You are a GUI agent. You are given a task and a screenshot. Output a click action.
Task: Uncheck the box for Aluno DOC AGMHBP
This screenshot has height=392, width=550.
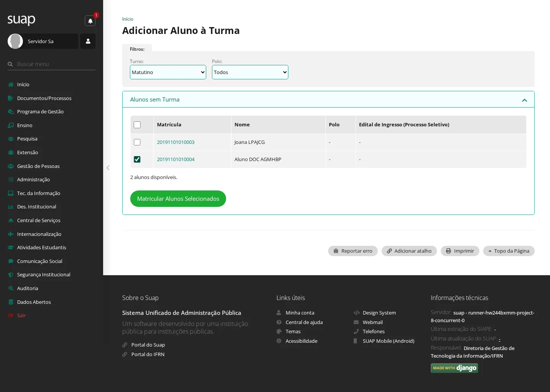pos(137,159)
